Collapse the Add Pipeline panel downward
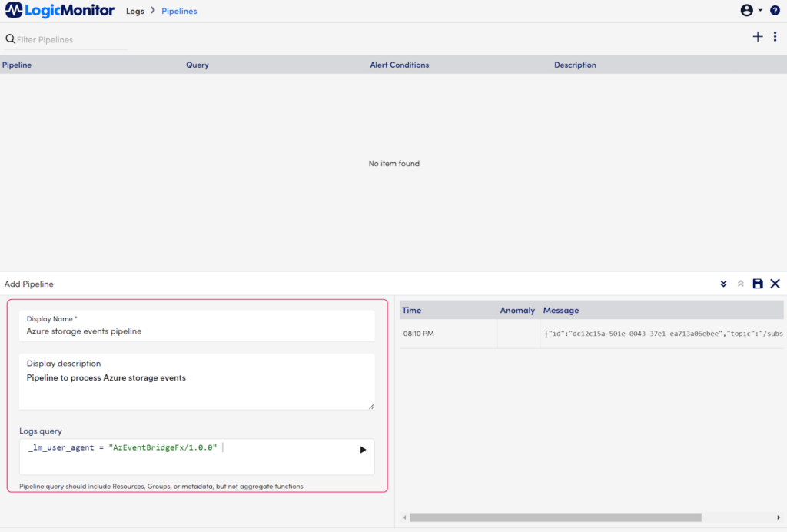The image size is (787, 532). [723, 284]
